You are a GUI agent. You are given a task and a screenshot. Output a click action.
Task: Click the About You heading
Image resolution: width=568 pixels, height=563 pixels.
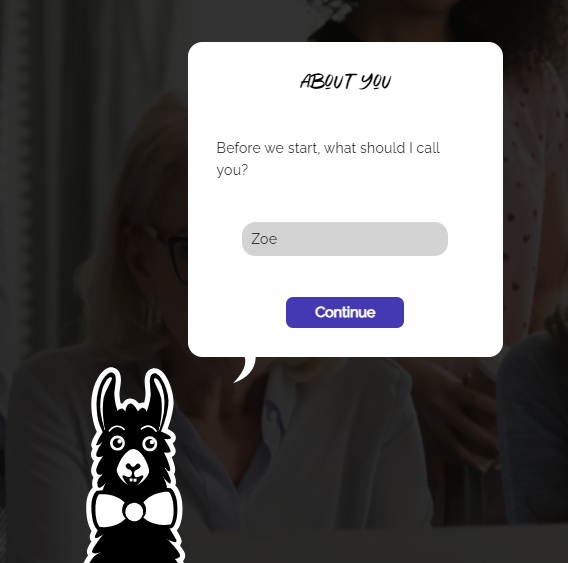(346, 82)
